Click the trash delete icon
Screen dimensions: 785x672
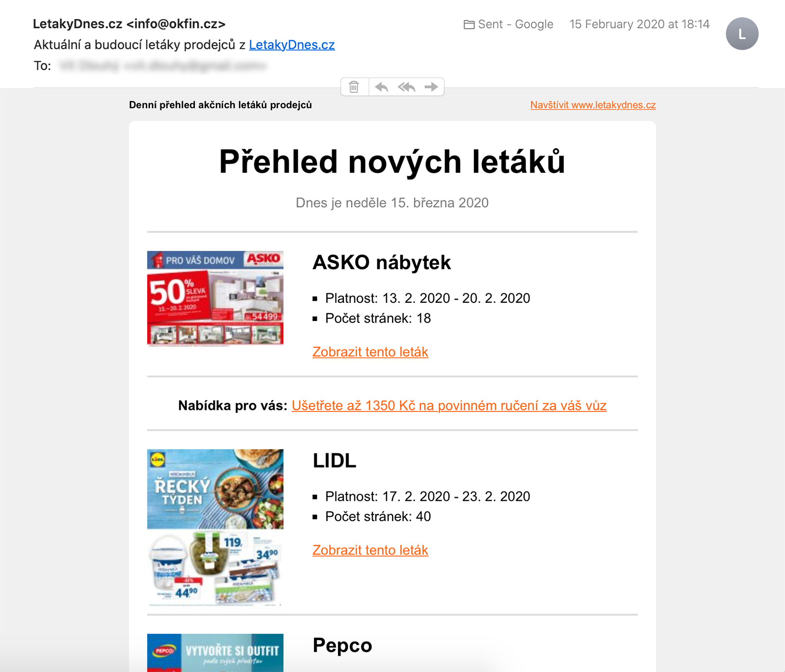point(354,87)
